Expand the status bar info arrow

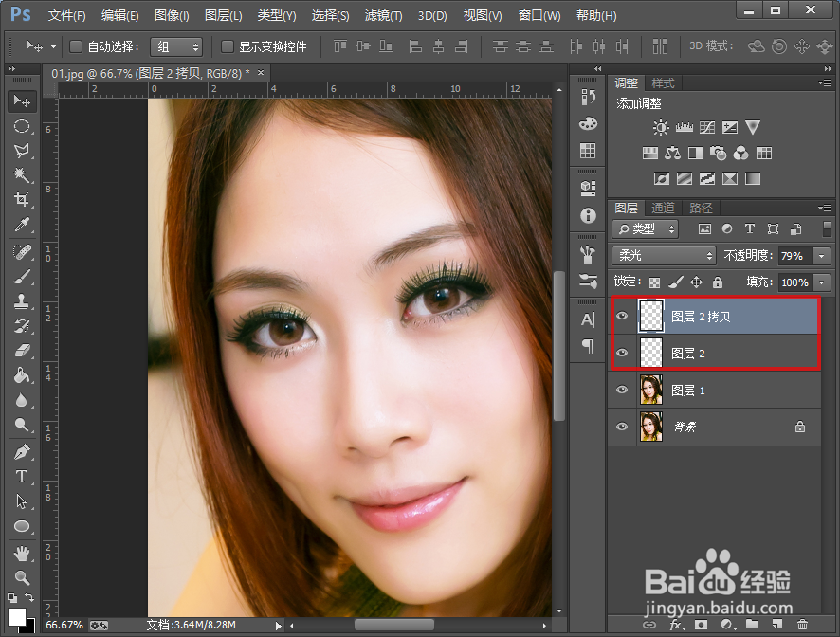(278, 626)
